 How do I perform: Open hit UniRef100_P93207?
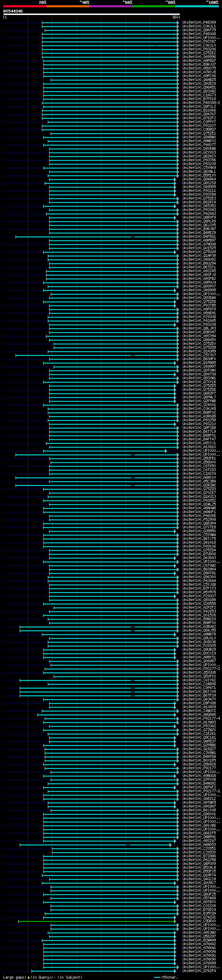pyautogui.click(x=199, y=125)
